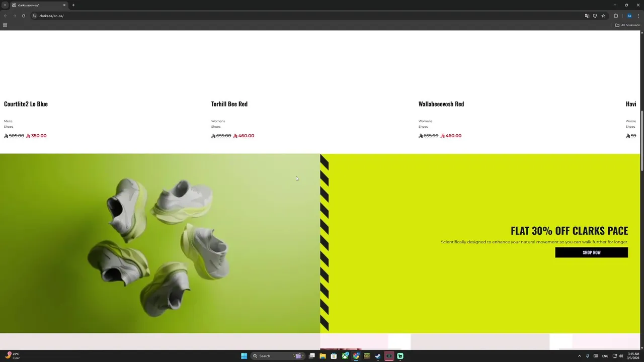Open Courtlite2 Lo Blue product

click(26, 104)
